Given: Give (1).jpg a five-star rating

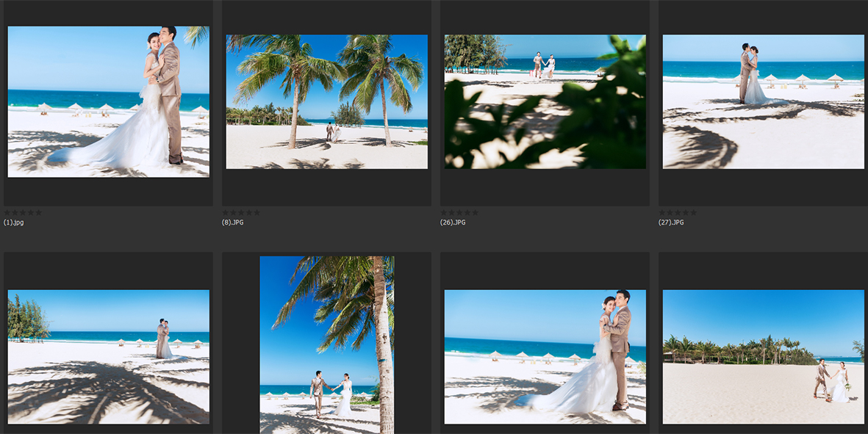Looking at the screenshot, I should [38, 212].
